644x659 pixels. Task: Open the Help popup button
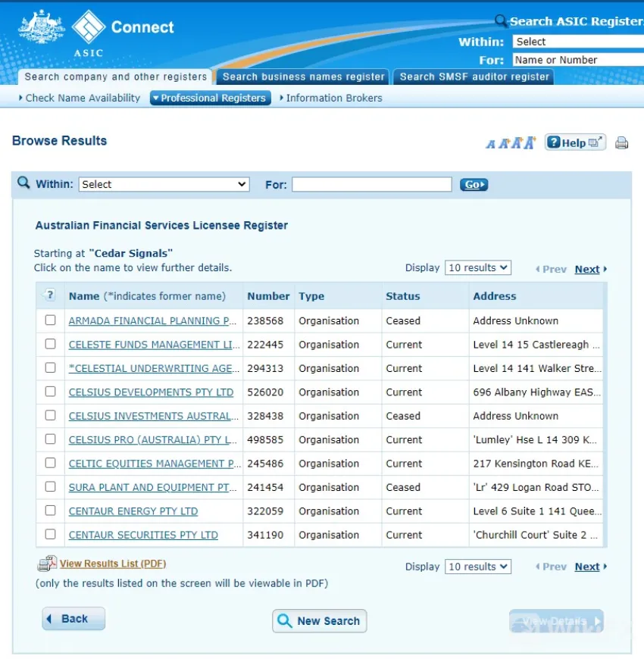coord(575,142)
